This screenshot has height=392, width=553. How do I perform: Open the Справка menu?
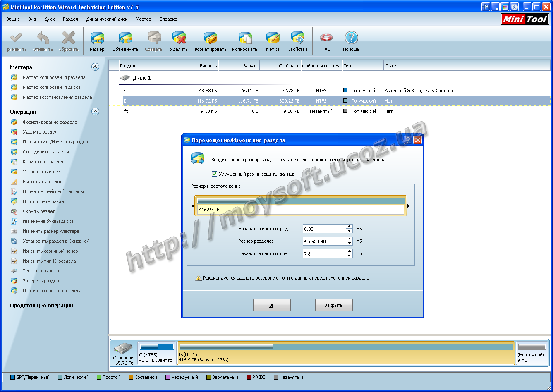pyautogui.click(x=168, y=19)
